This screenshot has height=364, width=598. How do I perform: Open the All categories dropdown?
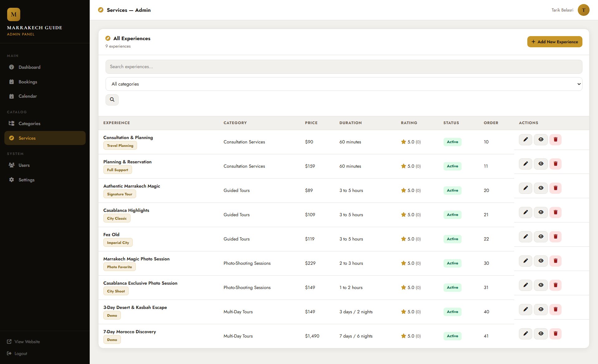tap(344, 84)
